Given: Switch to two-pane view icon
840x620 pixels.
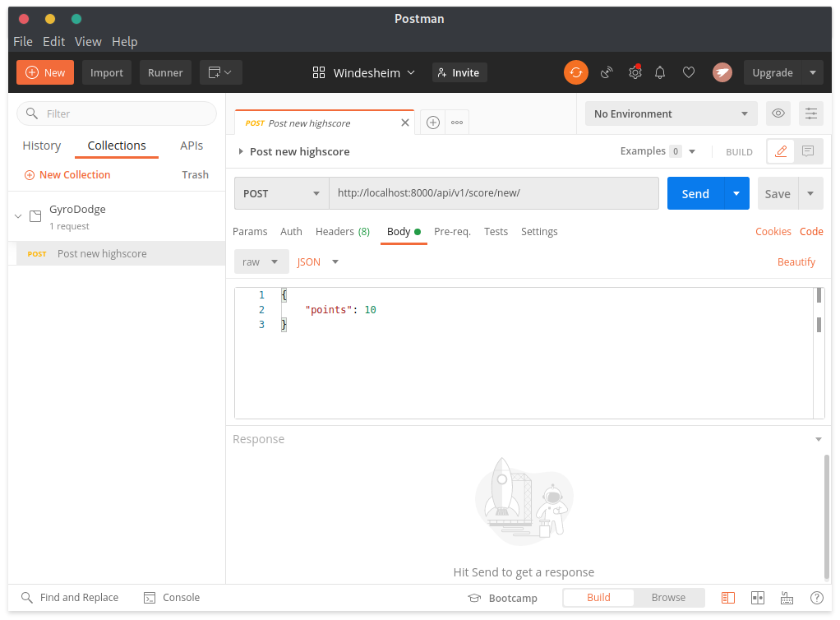Looking at the screenshot, I should click(758, 598).
